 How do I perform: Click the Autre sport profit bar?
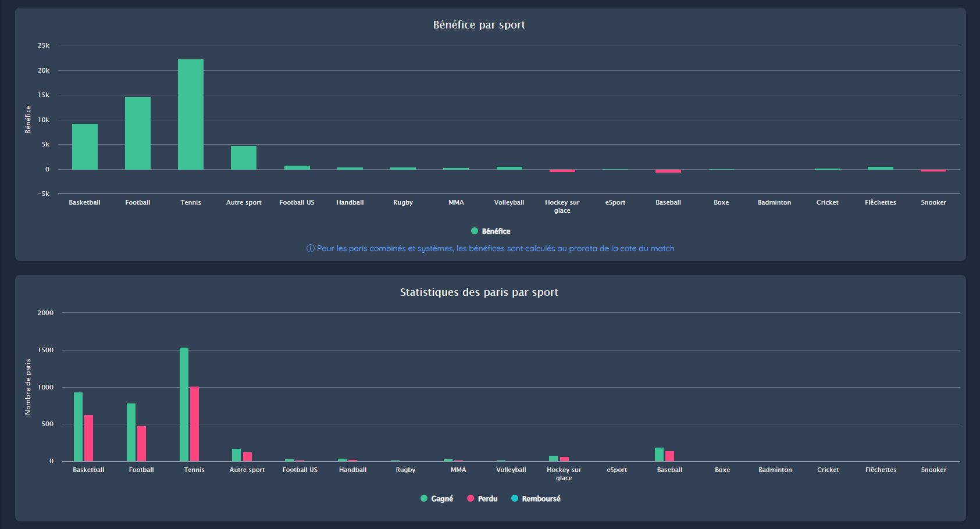(244, 158)
